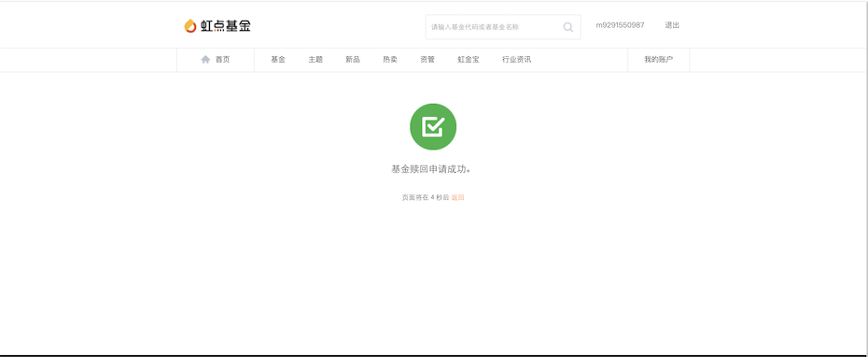This screenshot has width=868, height=357.
Task: Click the 基金赎回申请成功 message text
Action: coord(431,169)
